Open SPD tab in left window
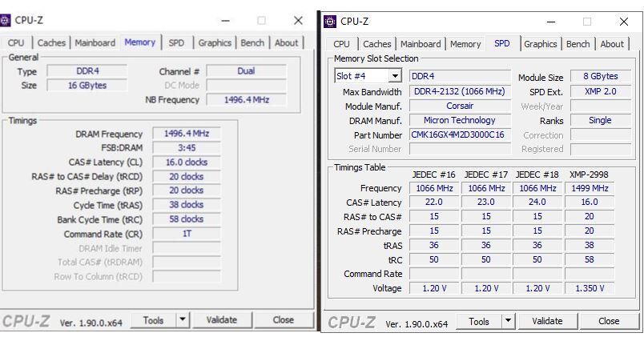 [176, 42]
